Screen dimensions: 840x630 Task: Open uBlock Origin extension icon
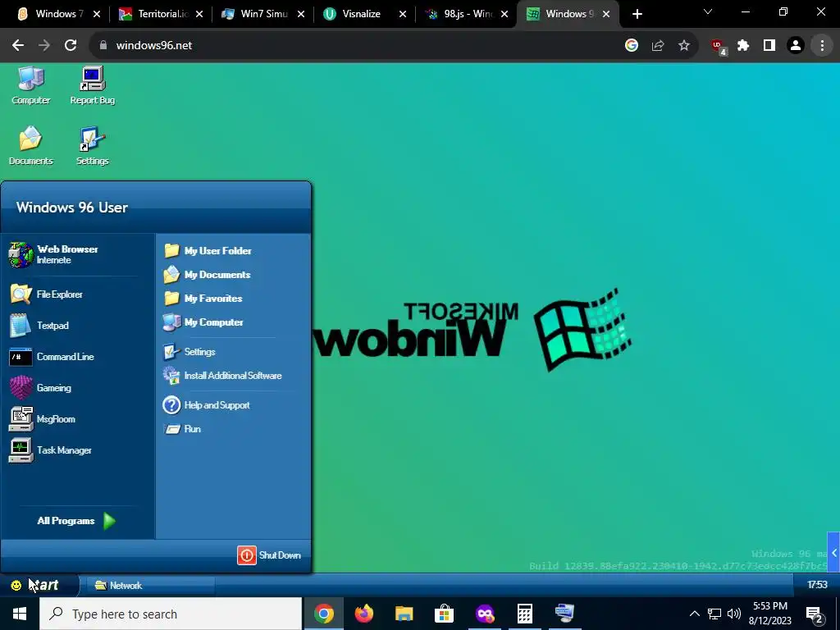tap(718, 46)
